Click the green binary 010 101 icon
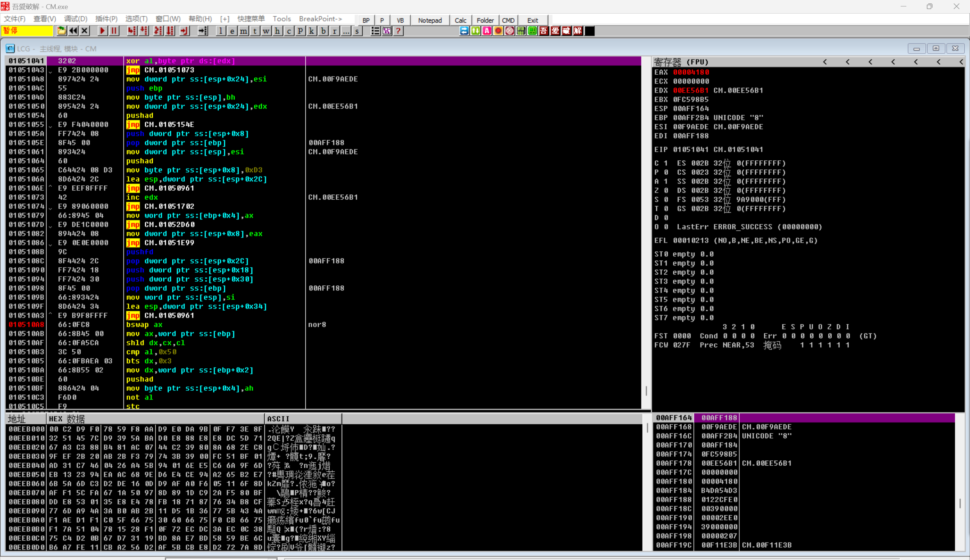Image resolution: width=970 pixels, height=560 pixels. (x=521, y=31)
